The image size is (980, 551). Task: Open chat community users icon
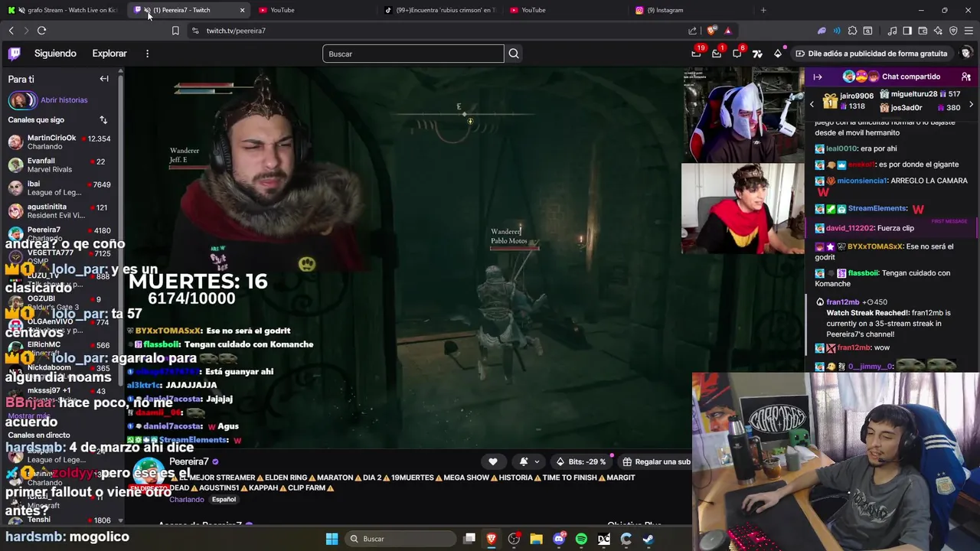click(966, 77)
